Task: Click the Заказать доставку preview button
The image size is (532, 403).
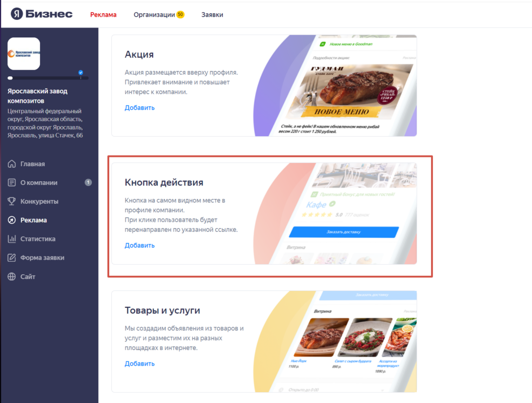Action: pos(344,232)
